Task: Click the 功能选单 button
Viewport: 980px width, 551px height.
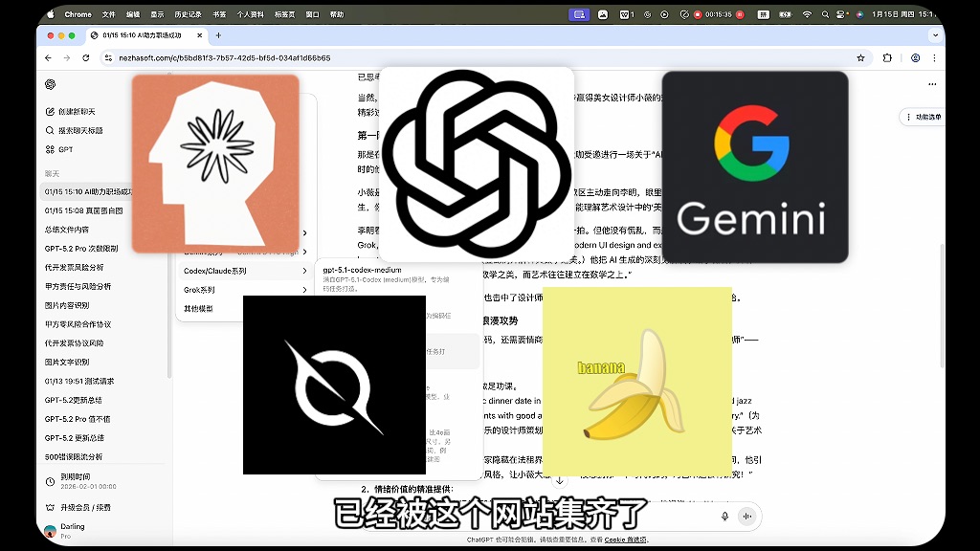Action: click(x=923, y=117)
